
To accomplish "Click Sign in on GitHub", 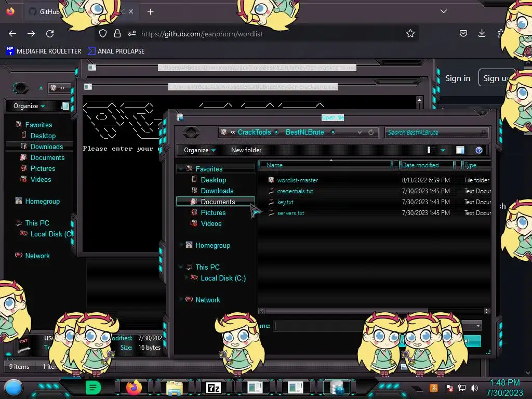I will tap(458, 78).
